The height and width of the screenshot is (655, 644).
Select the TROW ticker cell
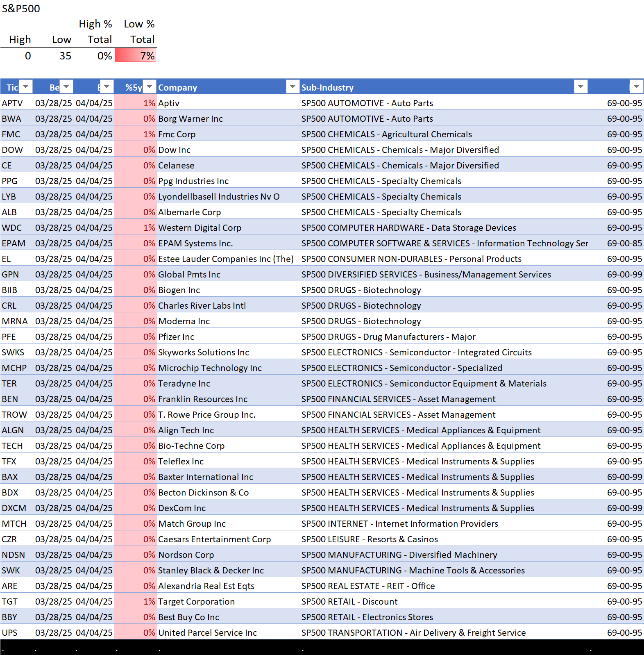(17, 414)
